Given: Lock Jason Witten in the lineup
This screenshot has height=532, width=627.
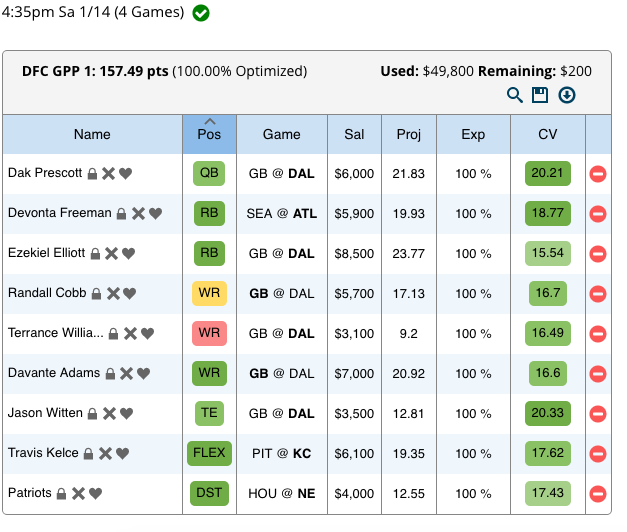Looking at the screenshot, I should (x=92, y=414).
